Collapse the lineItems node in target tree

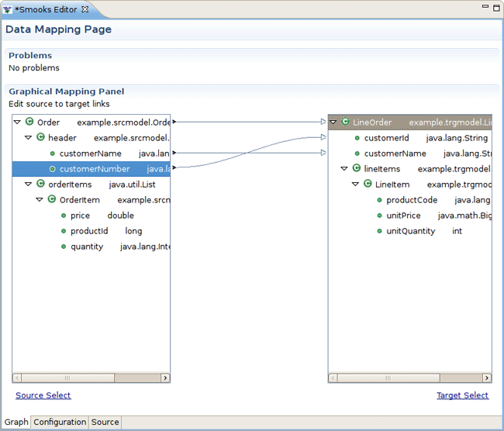(x=344, y=169)
